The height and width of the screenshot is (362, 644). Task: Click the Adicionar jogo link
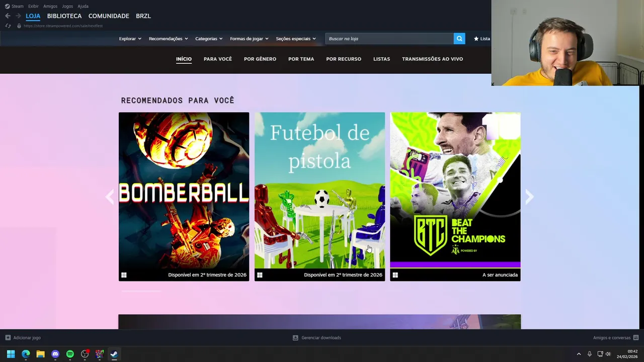click(27, 338)
